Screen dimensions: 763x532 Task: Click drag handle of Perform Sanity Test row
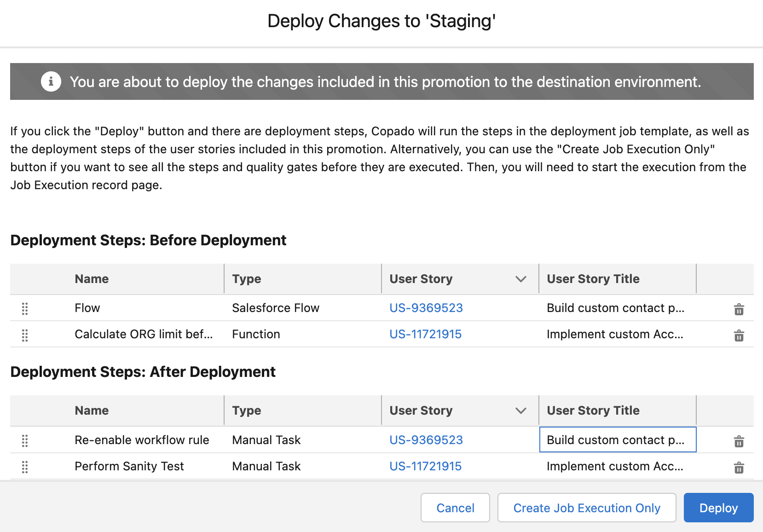click(25, 467)
